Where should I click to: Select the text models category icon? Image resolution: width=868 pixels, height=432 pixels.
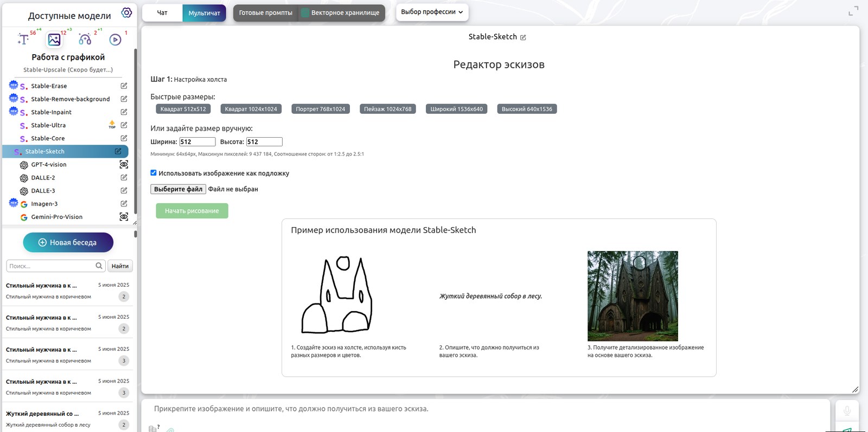coord(23,39)
